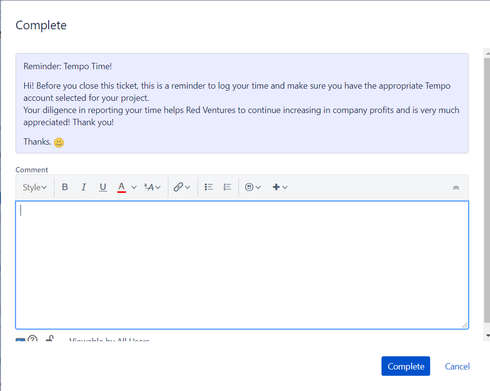Grab the comment box resize handle
This screenshot has height=391, width=490.
(465, 325)
